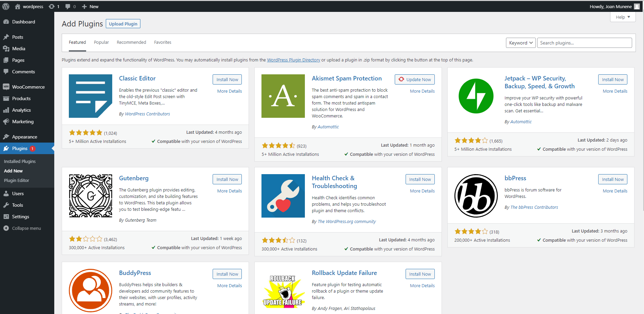View More Details for bbPress

[x=615, y=191]
